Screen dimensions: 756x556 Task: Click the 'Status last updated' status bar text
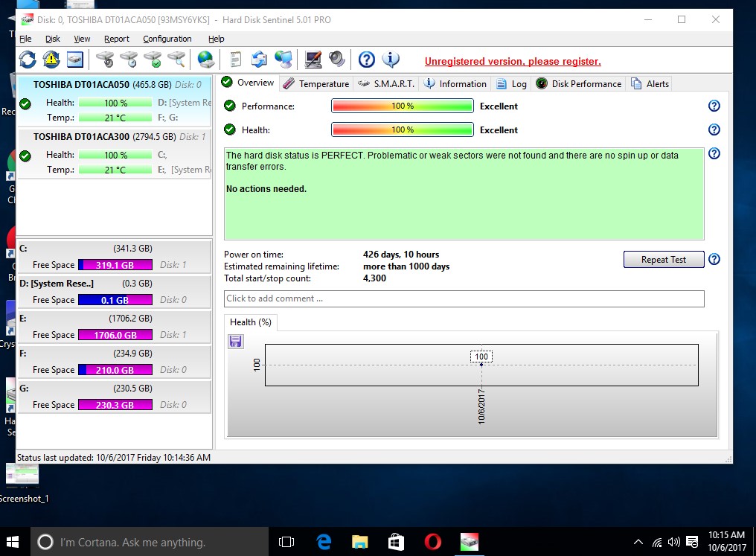[x=114, y=457]
